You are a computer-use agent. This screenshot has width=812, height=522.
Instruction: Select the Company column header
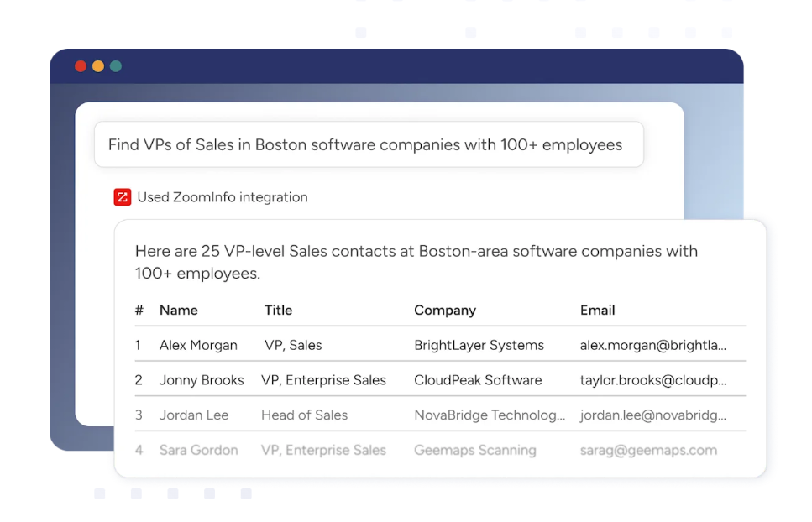(x=445, y=311)
